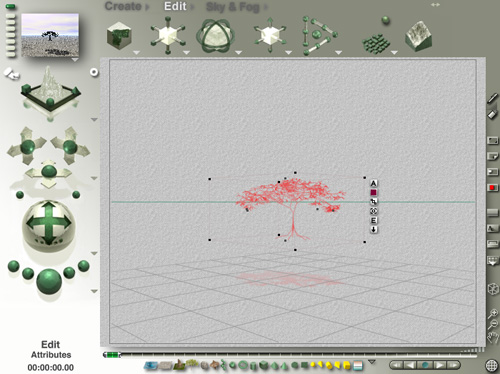Expand the Rotate tool options triangle
The image size is (500, 374).
tap(238, 53)
